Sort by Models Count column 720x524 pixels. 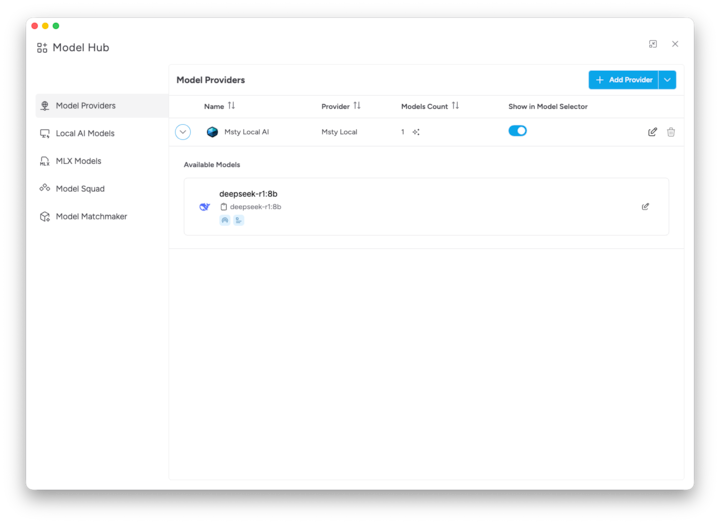tap(455, 106)
